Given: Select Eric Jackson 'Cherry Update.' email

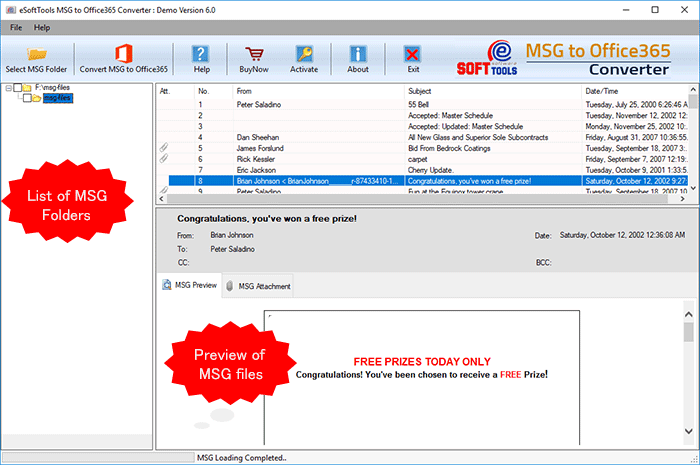Looking at the screenshot, I should pos(422,170).
